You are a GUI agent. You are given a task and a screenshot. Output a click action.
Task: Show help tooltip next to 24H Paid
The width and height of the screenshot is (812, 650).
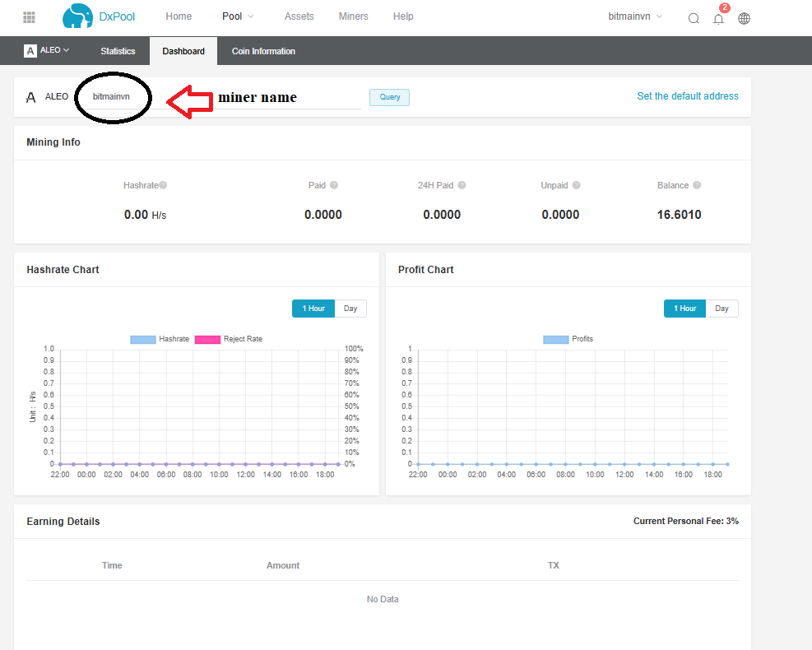pyautogui.click(x=462, y=185)
